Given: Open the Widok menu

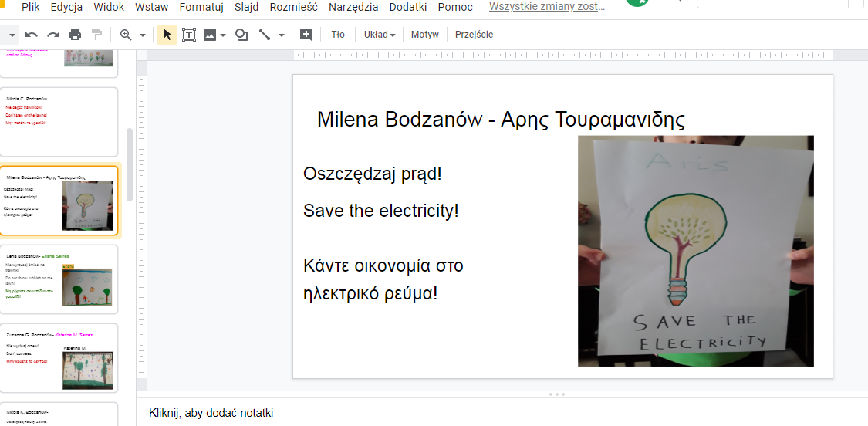Looking at the screenshot, I should 109,7.
